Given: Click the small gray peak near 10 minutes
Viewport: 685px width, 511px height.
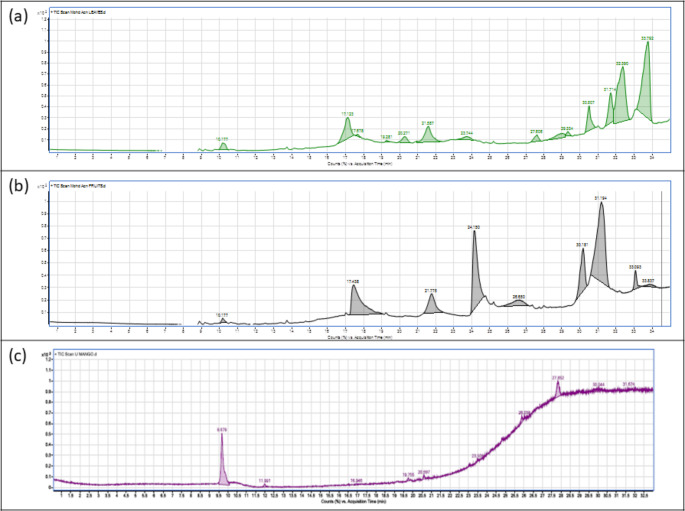Looking at the screenshot, I should 223,321.
